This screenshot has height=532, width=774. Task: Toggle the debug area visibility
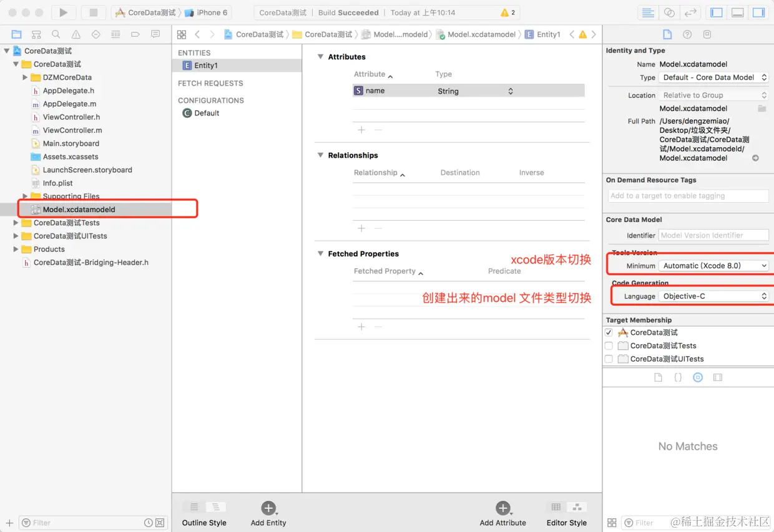[x=737, y=12]
